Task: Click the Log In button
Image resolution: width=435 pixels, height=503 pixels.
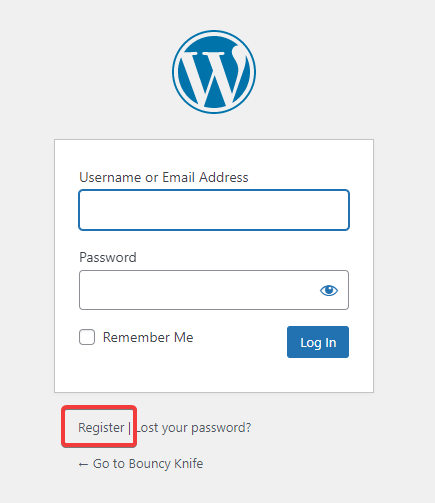Action: (318, 342)
